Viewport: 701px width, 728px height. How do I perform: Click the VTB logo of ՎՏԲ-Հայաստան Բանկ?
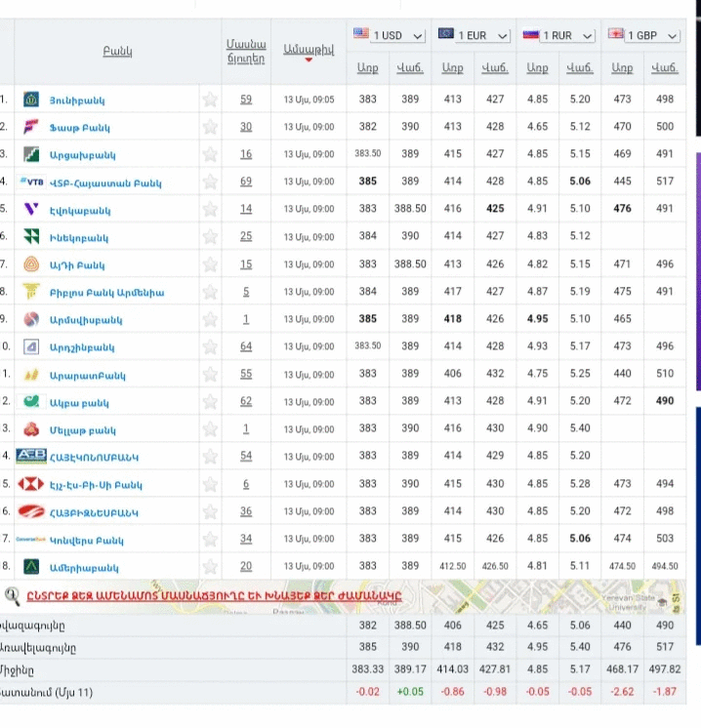[31, 182]
